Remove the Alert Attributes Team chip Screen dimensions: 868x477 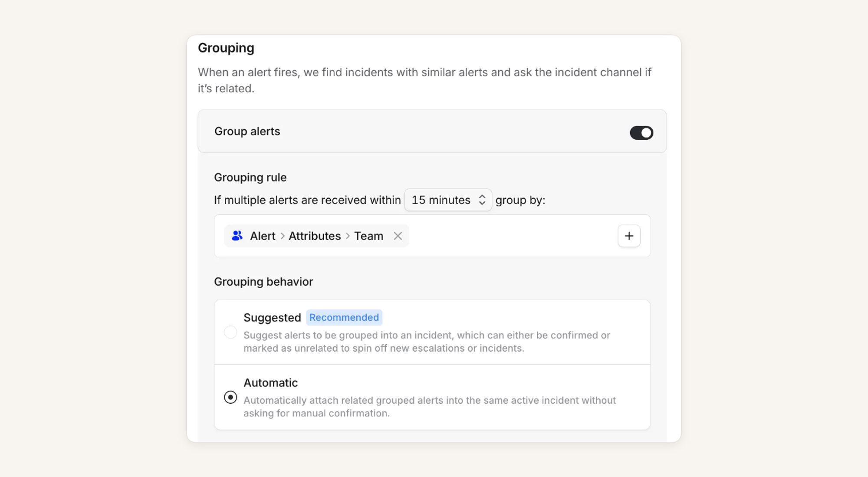pos(398,236)
